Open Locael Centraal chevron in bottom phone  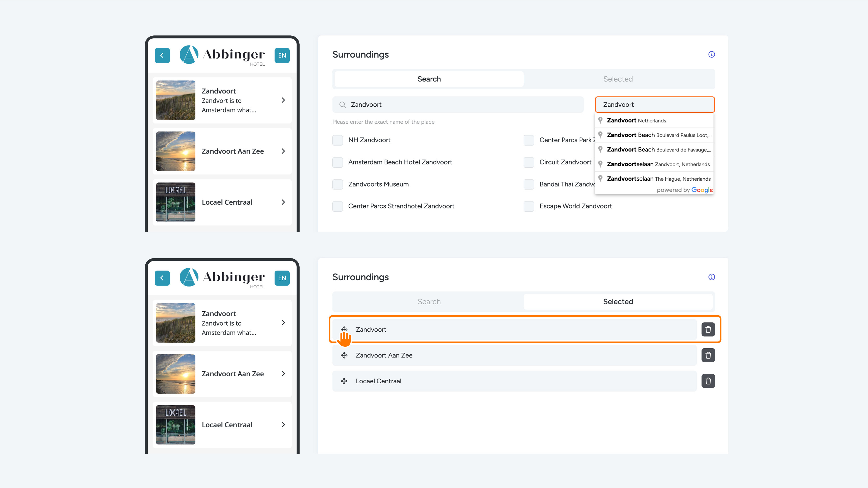click(x=283, y=425)
